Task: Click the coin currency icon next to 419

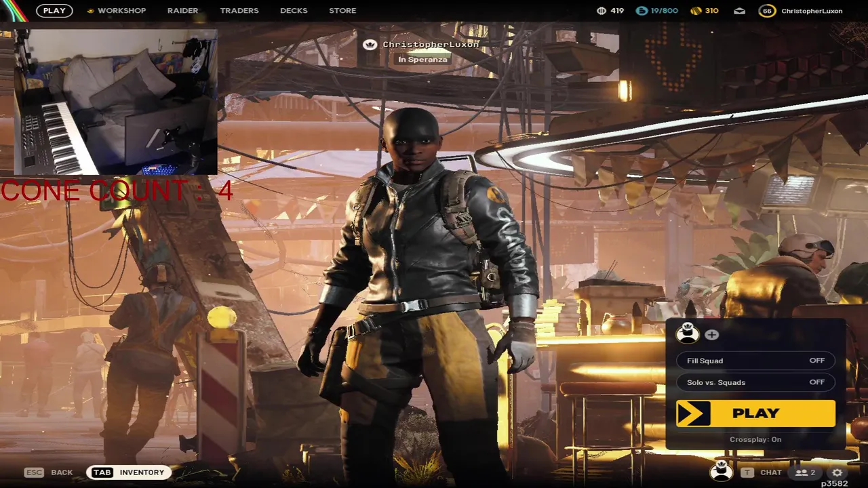Action: 601,11
